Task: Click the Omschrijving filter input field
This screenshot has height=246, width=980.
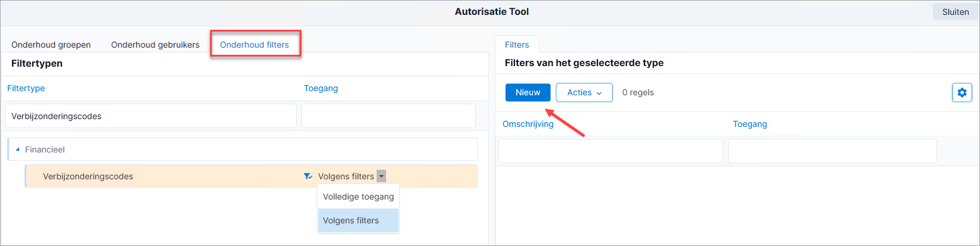Action: 611,151
